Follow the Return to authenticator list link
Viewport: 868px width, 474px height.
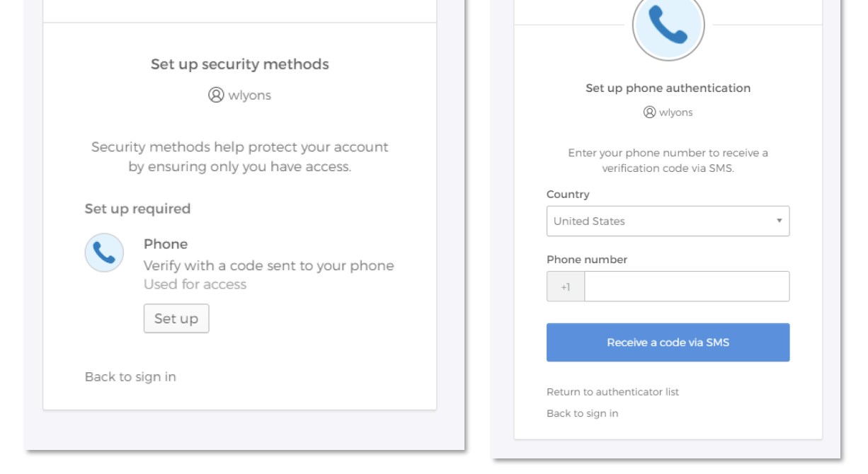[612, 392]
